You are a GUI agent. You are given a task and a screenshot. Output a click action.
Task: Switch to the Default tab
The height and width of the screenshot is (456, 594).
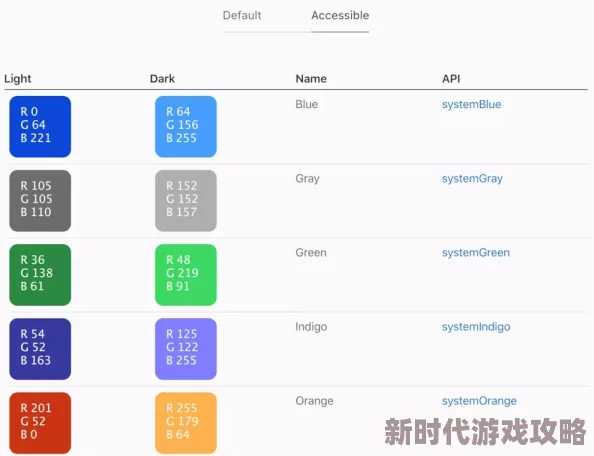242,16
